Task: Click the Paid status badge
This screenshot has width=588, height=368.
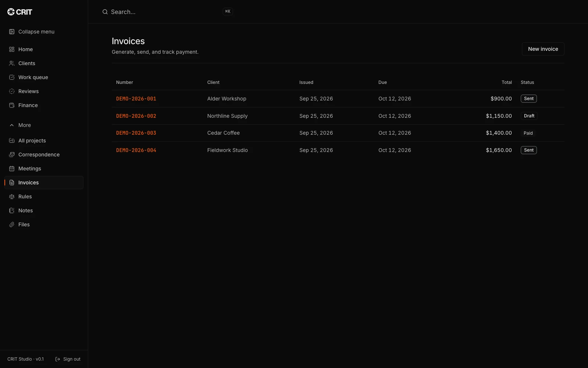Action: point(528,133)
